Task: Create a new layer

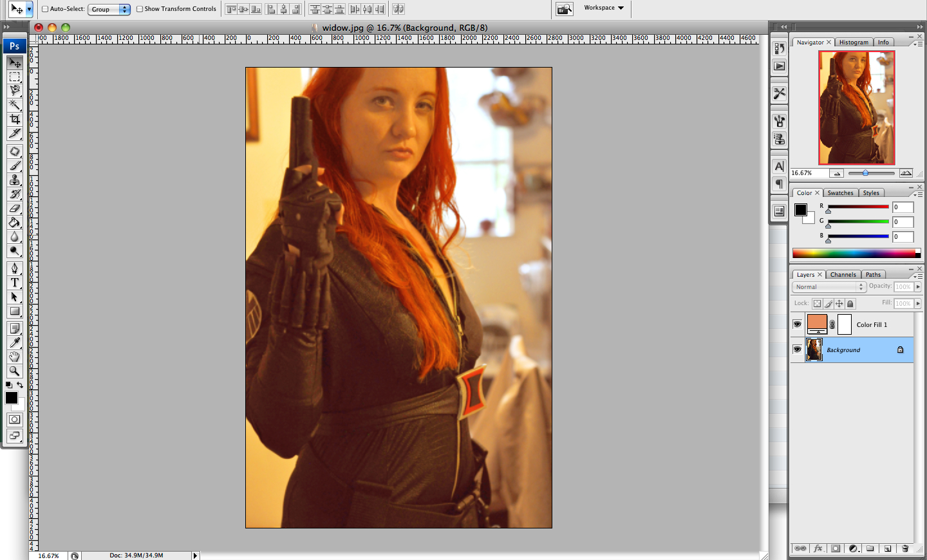Action: click(888, 548)
